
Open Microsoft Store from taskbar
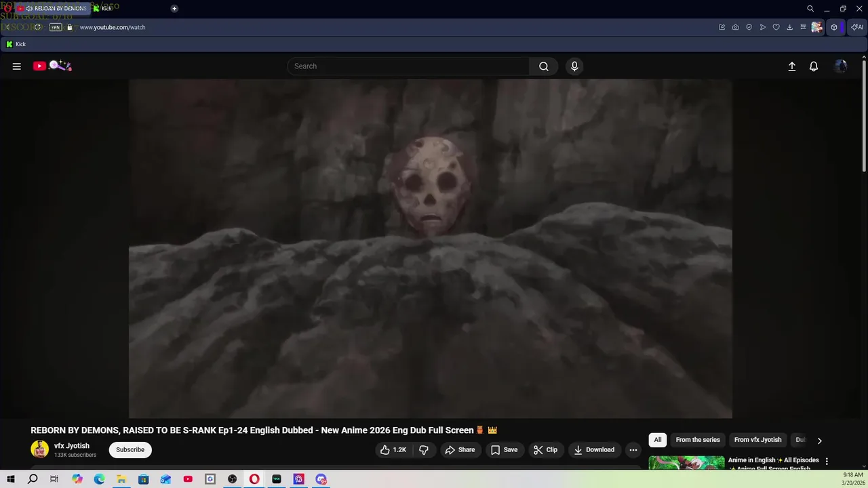pos(143,479)
